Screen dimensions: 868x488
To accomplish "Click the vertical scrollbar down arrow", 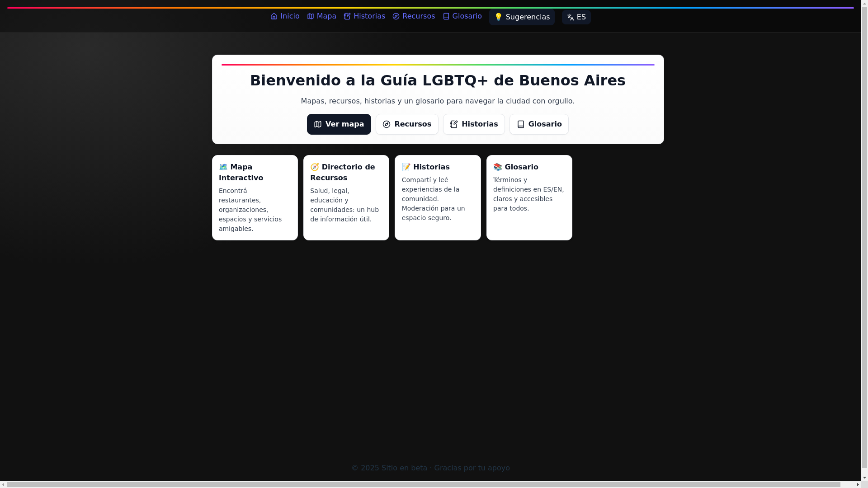I will [x=864, y=478].
